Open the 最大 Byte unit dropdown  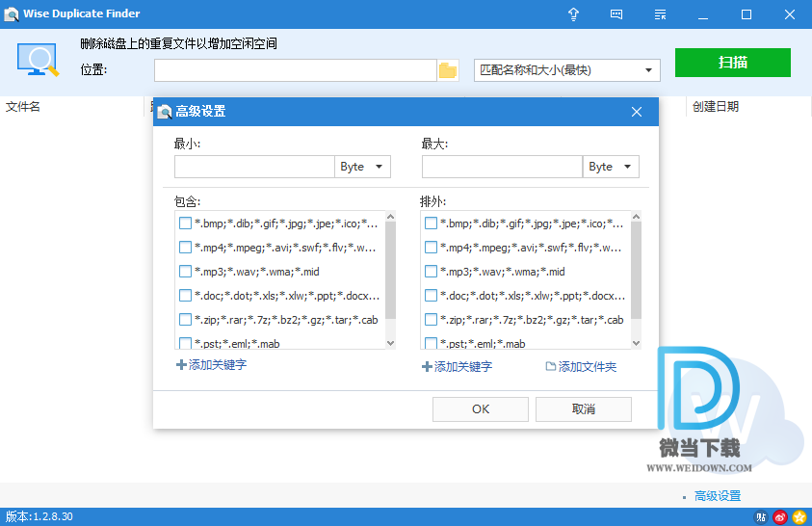pyautogui.click(x=611, y=167)
